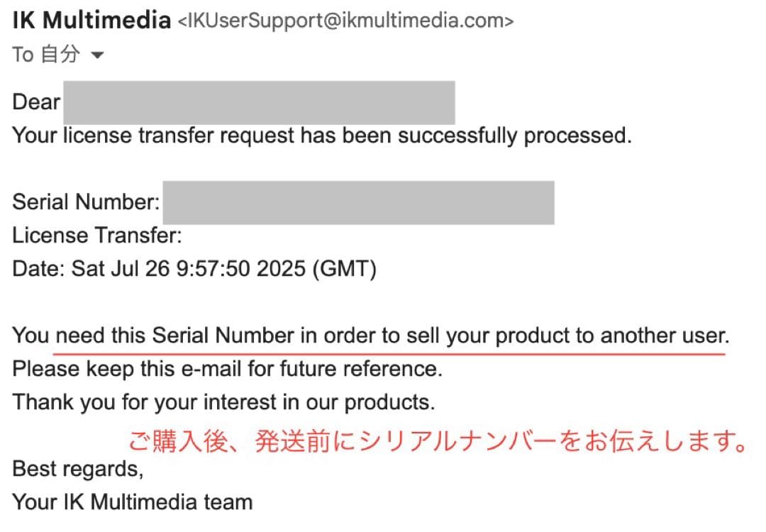
Task: Click the "Serial Number:" label
Action: (x=86, y=202)
